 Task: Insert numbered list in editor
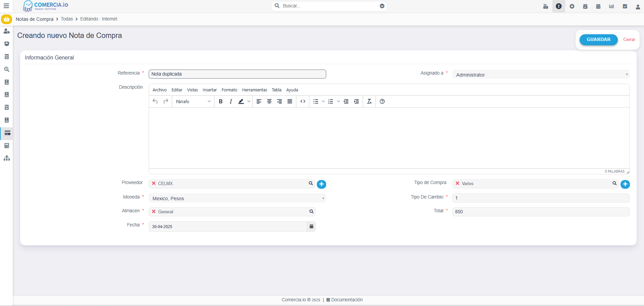tap(331, 101)
